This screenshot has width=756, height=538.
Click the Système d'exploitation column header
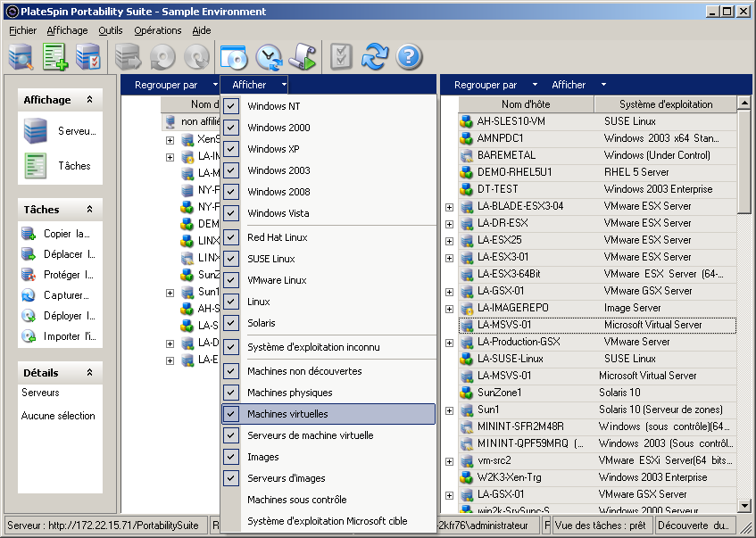[x=665, y=104]
